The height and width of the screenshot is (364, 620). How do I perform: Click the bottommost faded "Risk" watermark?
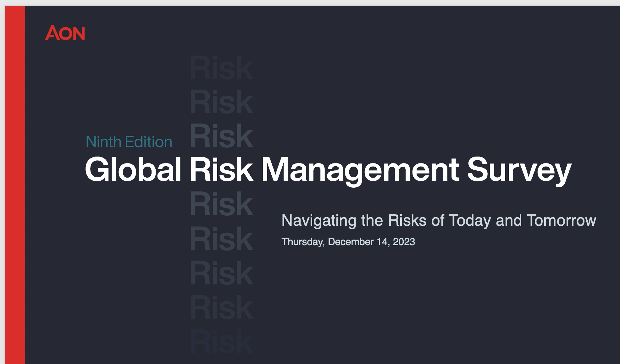click(x=221, y=342)
